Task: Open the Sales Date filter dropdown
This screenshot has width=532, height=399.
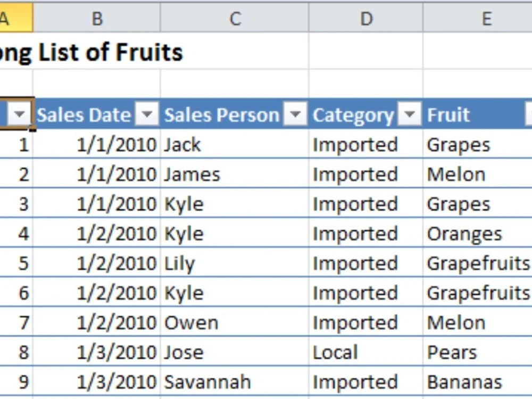Action: coord(147,114)
